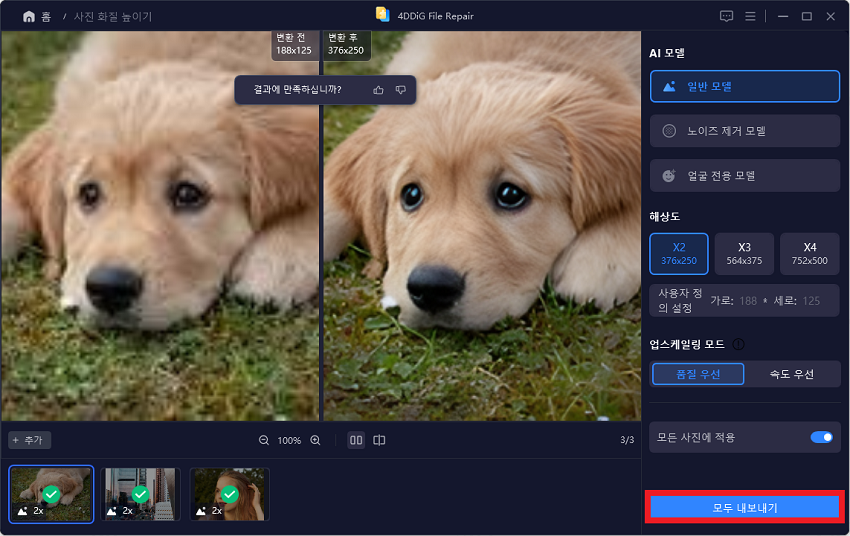
Task: Select 속도 우선 upscaling mode
Action: coord(792,374)
